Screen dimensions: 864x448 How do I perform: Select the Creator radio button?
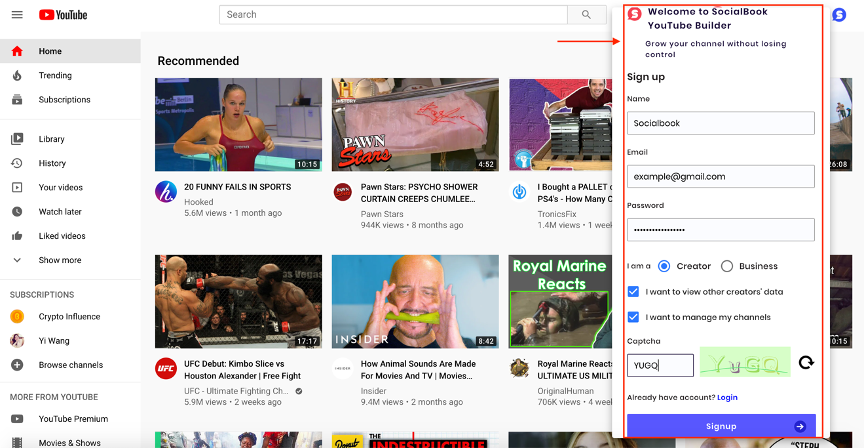pos(664,266)
